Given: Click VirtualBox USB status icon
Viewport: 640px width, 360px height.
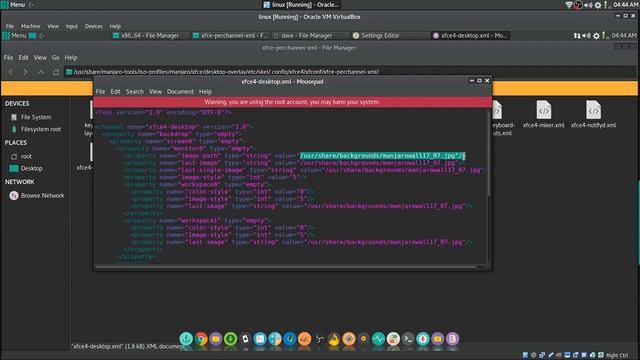Looking at the screenshot, I should click(551, 355).
